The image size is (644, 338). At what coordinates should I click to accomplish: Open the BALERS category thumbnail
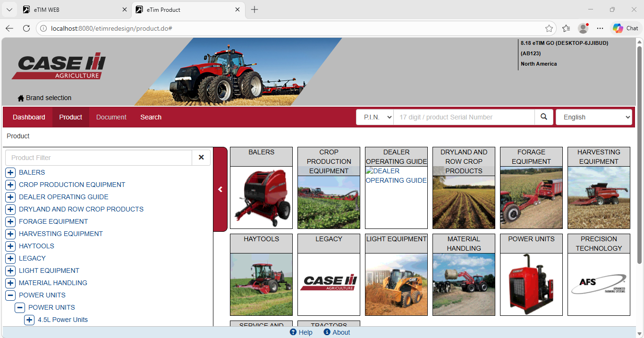261,197
